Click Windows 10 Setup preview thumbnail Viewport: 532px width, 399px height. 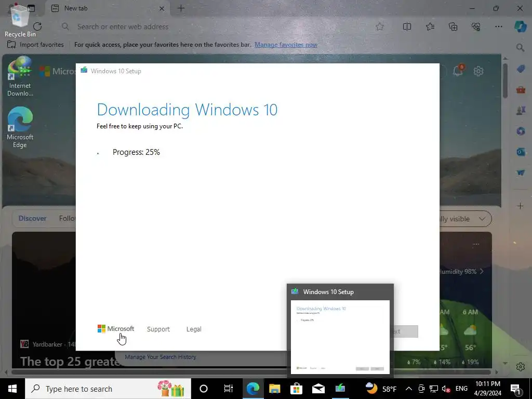tap(340, 337)
